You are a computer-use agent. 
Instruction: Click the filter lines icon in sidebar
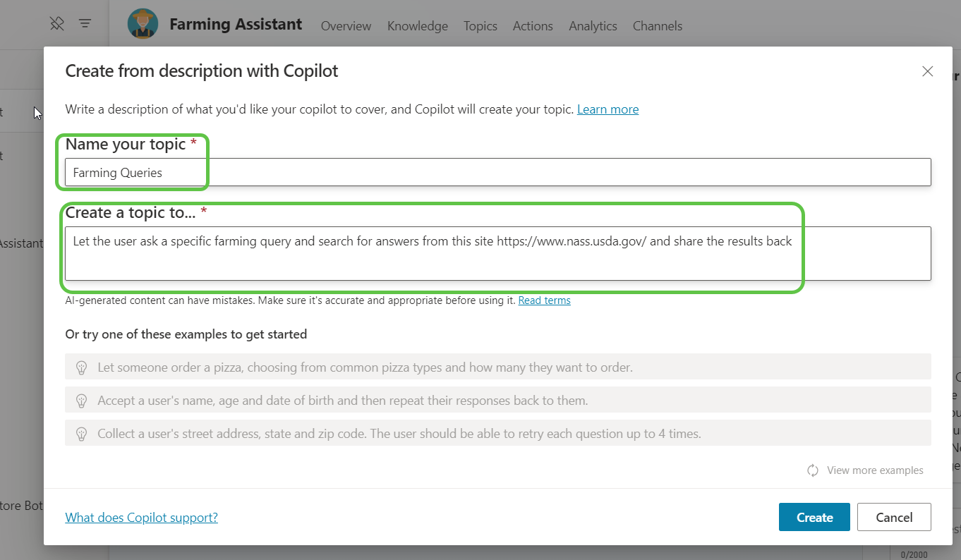tap(85, 23)
